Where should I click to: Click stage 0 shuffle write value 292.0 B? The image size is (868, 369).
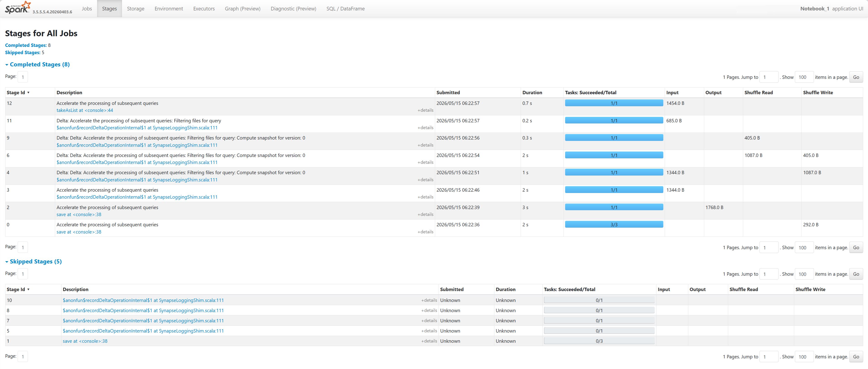point(811,224)
